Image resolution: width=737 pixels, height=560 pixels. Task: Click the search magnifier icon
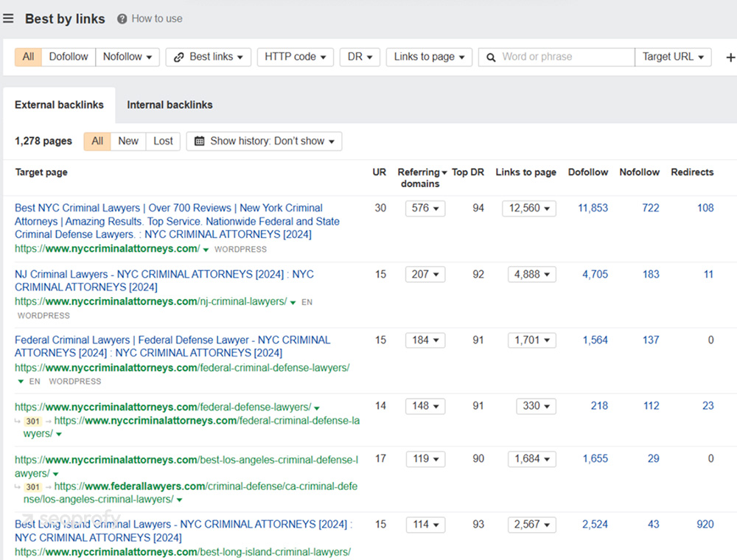[491, 57]
